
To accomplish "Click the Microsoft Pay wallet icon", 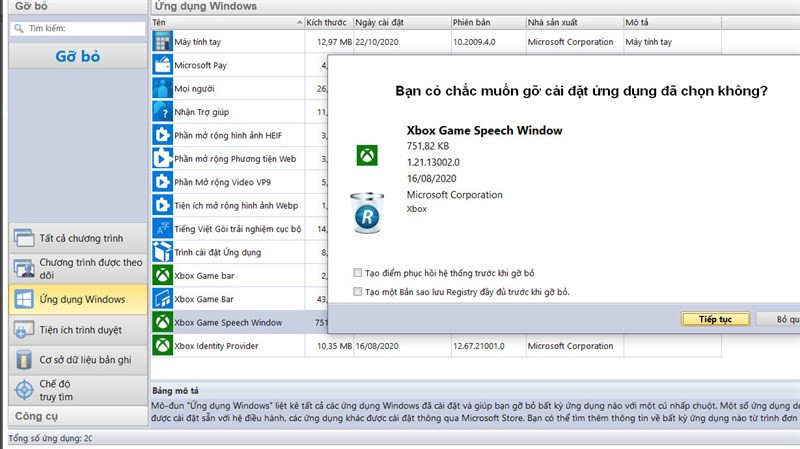I will tap(162, 65).
